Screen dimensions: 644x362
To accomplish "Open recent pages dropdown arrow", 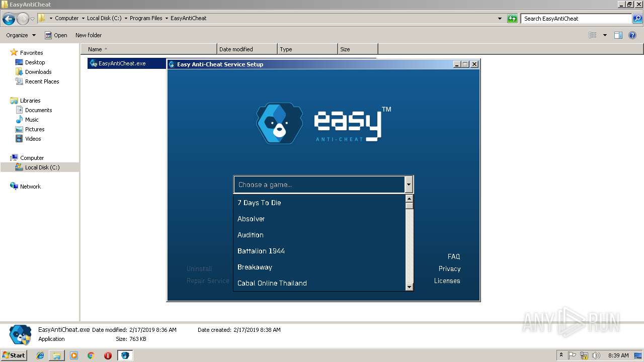I will (x=32, y=19).
